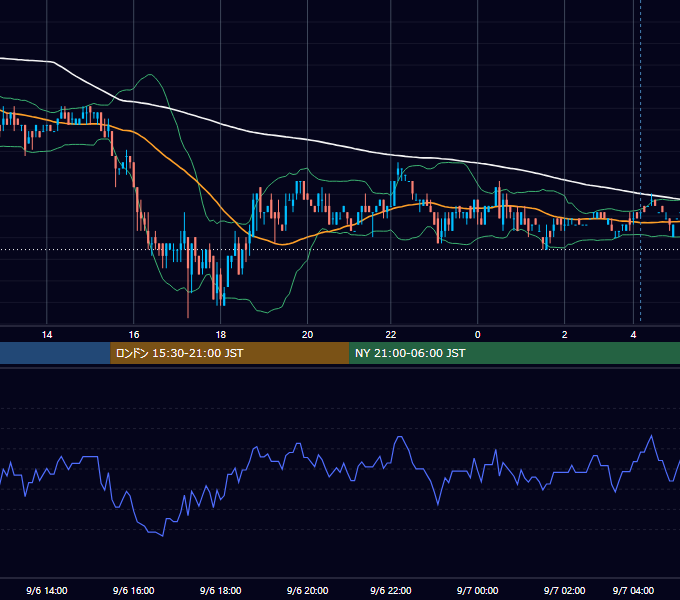Select the 22 hour label on price chart axis
The image size is (680, 600).
tap(391, 335)
